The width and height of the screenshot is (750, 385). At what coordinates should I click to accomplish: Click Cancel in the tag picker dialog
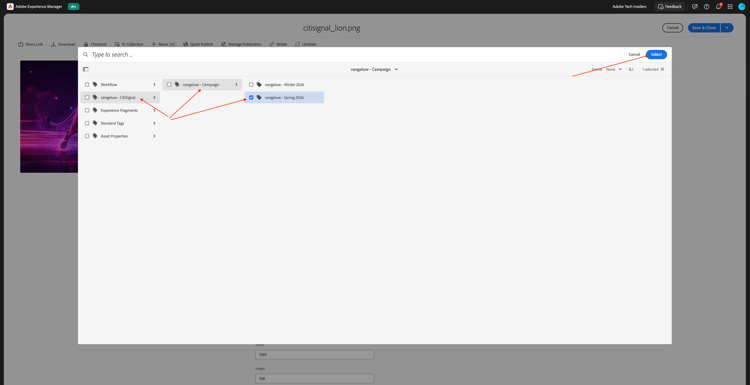(x=634, y=55)
